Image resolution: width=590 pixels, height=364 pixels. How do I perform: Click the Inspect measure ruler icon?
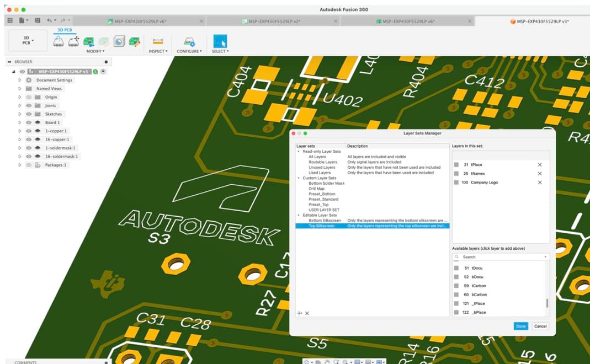point(158,41)
